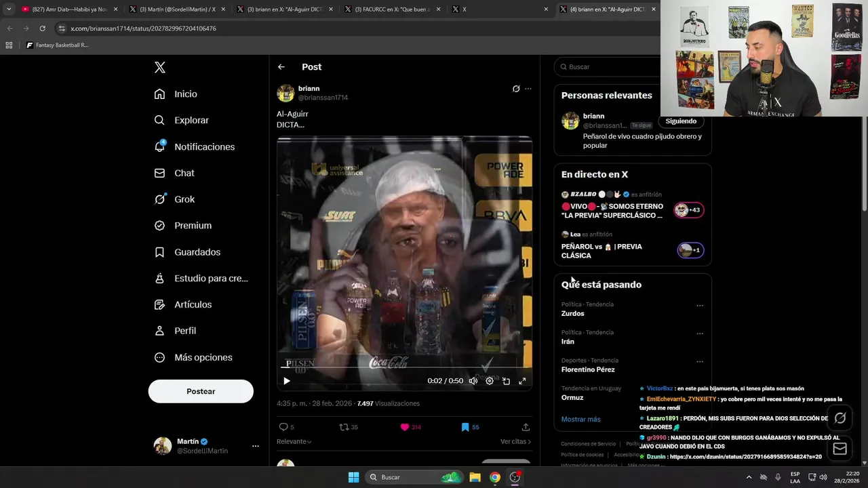
Task: Open post more options ellipsis
Action: tap(528, 89)
